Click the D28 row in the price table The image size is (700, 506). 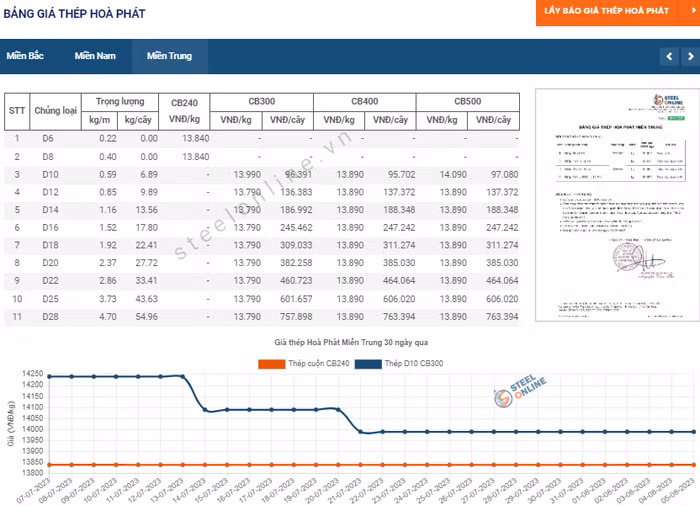tap(48, 316)
